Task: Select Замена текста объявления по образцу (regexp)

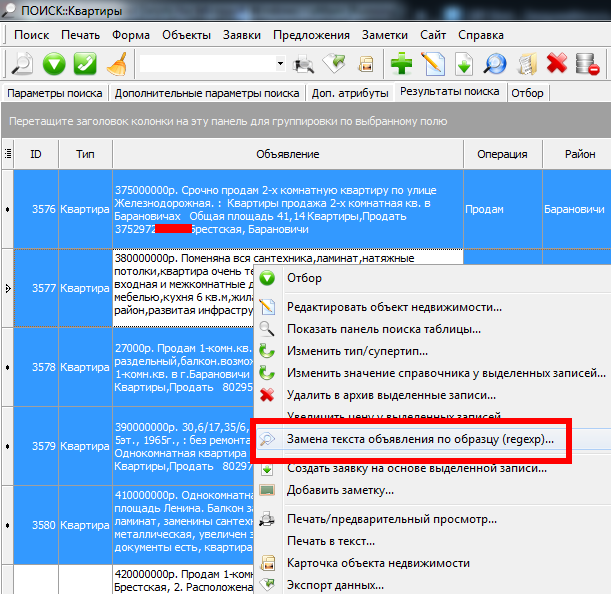Action: pos(420,439)
